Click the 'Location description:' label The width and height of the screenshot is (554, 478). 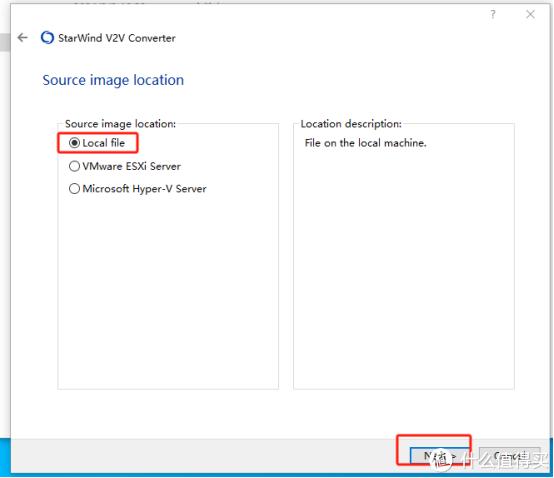coord(351,124)
